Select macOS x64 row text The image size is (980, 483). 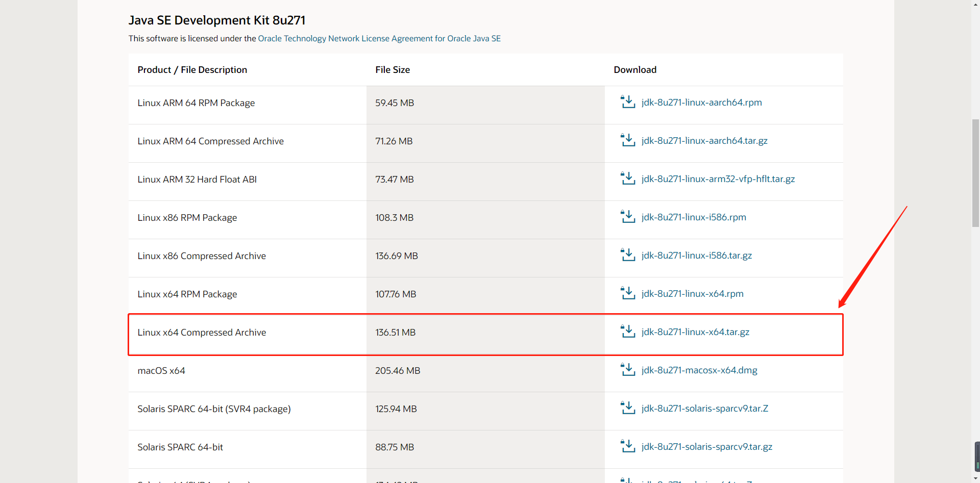[161, 371]
